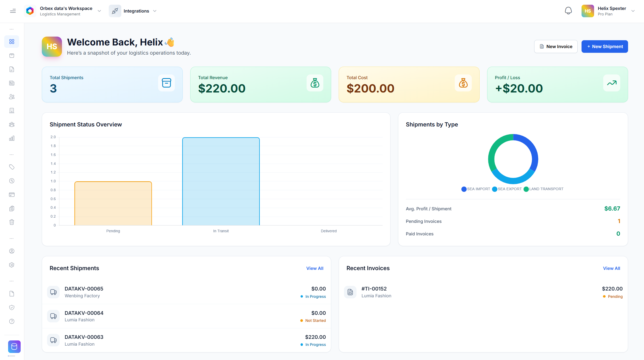Click the New Shipment button
The image size is (644, 360).
pyautogui.click(x=605, y=47)
